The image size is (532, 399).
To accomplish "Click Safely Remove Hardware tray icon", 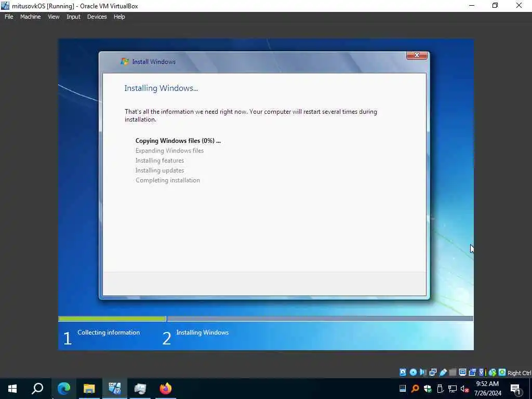I will [440, 389].
